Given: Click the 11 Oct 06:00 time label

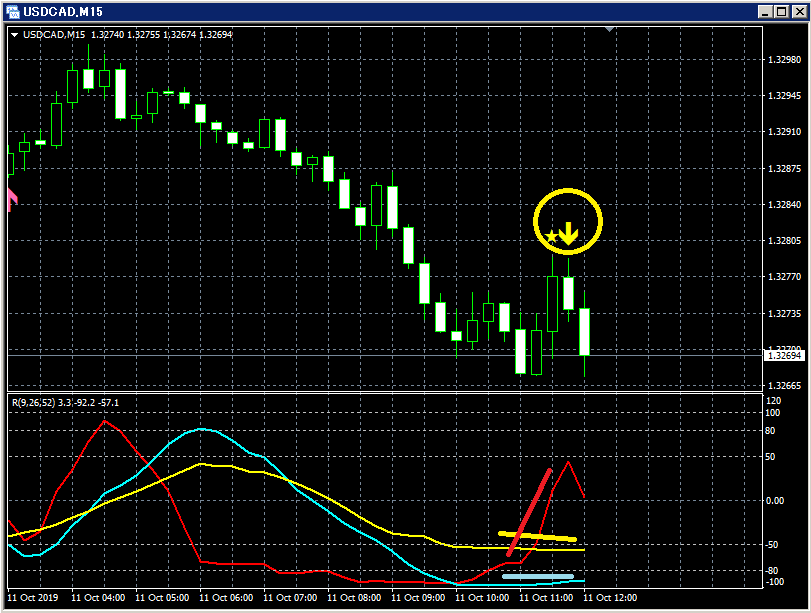Looking at the screenshot, I should 226,598.
